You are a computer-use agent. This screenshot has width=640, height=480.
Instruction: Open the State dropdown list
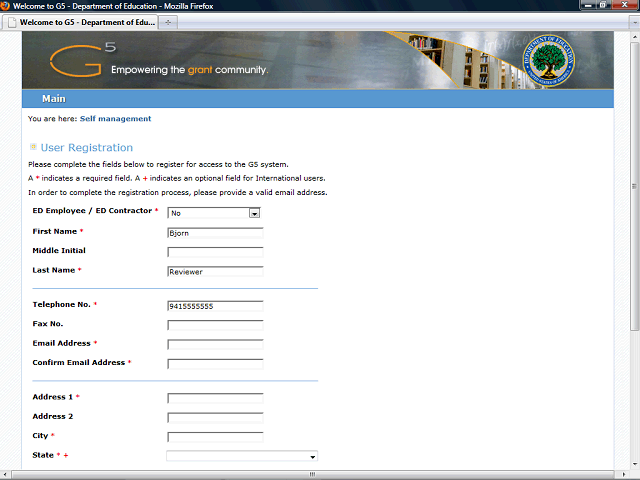(242, 456)
